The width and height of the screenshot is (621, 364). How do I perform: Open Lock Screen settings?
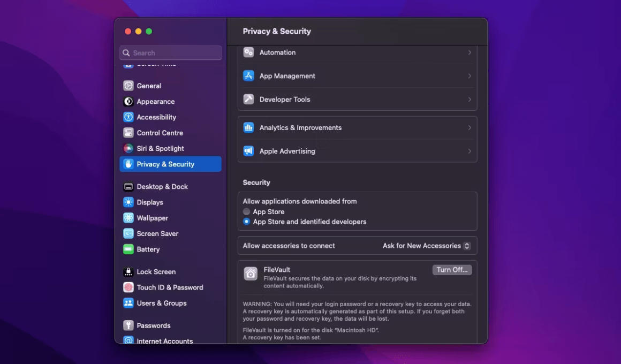(x=170, y=272)
